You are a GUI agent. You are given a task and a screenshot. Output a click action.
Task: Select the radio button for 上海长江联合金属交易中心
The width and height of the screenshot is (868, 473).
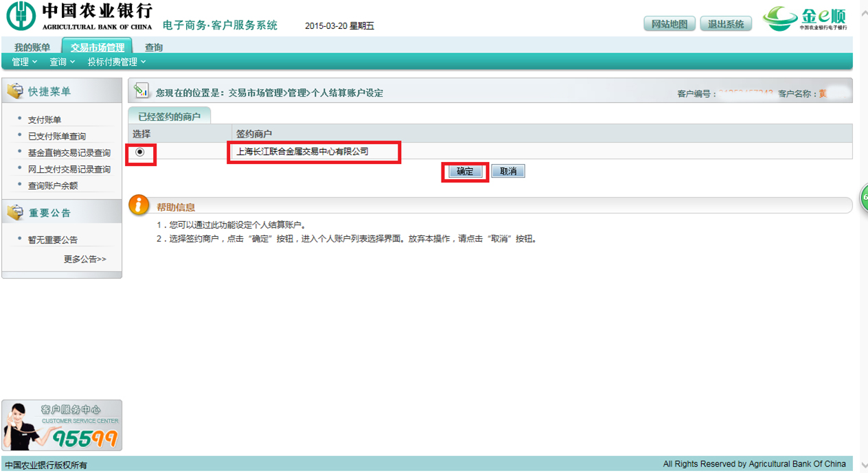[x=140, y=152]
